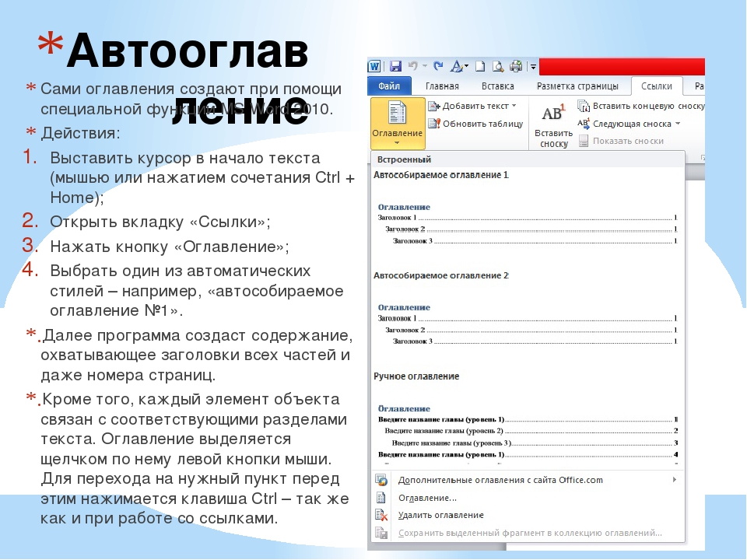Click the print preview magnifier icon
This screenshot has width=747, height=560.
(x=497, y=66)
